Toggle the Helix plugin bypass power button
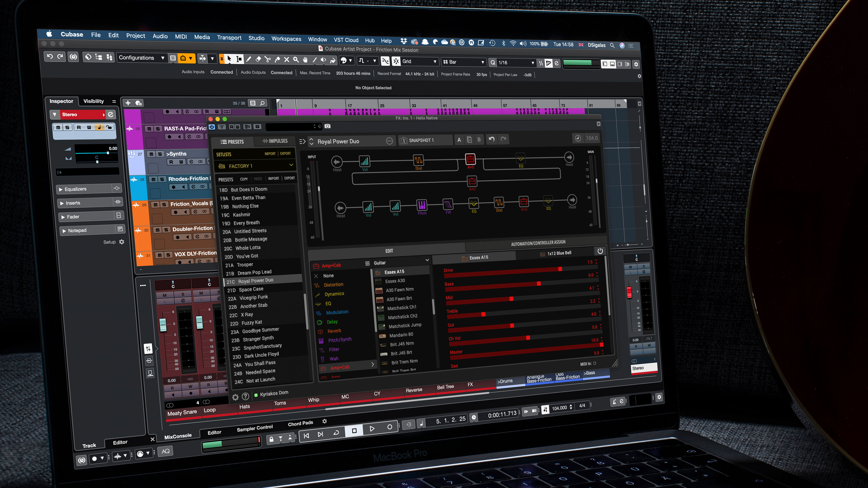Screen dimensions: 868x488 (x=212, y=127)
